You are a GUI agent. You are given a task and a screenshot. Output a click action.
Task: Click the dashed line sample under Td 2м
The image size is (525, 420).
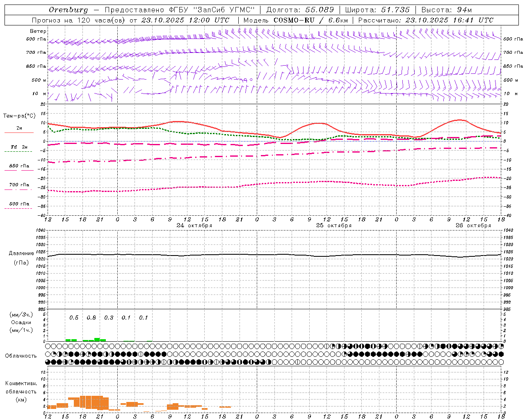tap(18, 151)
